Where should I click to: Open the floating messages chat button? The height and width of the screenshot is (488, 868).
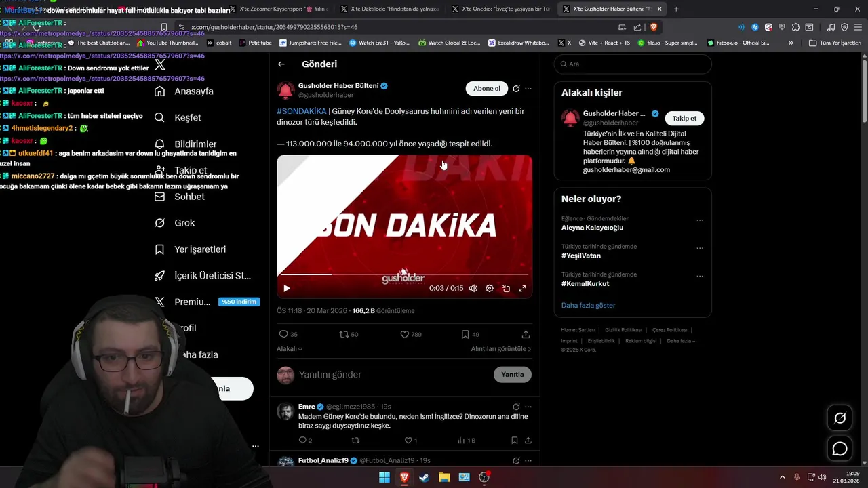pos(840,449)
